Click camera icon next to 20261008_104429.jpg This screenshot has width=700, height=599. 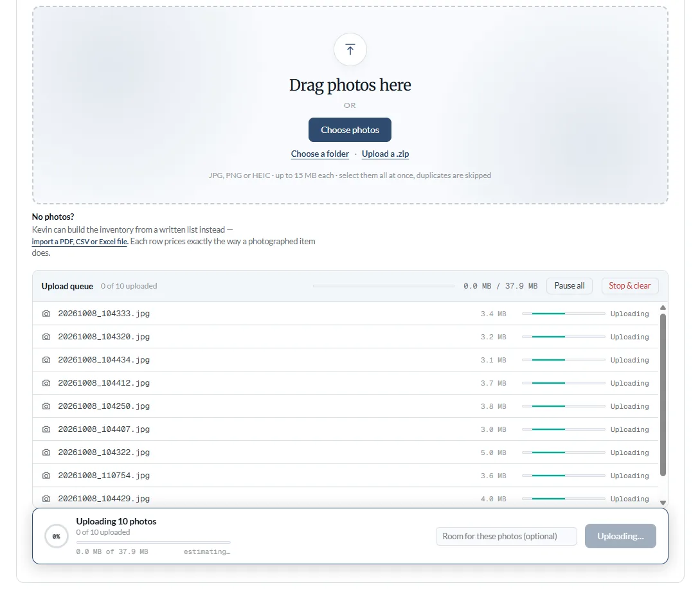(46, 499)
